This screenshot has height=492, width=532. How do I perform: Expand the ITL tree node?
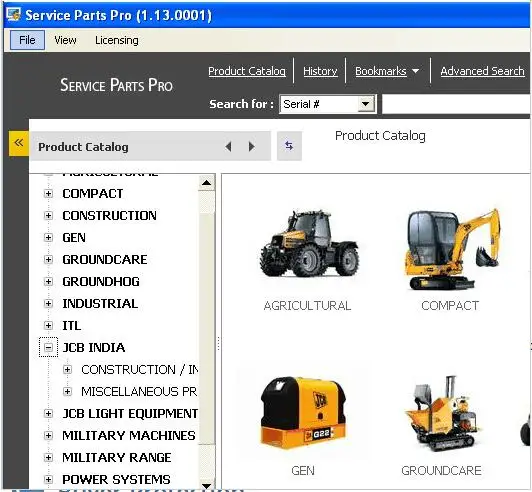click(49, 325)
